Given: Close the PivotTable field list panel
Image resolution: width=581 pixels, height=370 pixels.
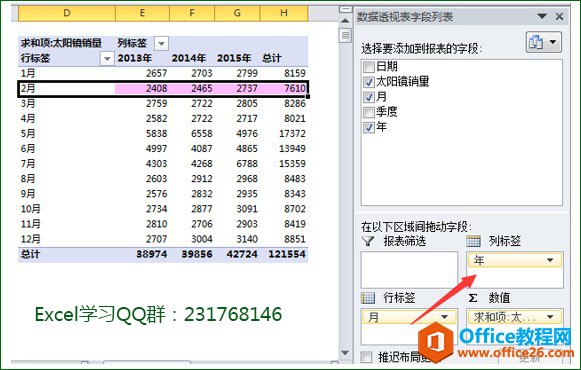Looking at the screenshot, I should (x=559, y=16).
